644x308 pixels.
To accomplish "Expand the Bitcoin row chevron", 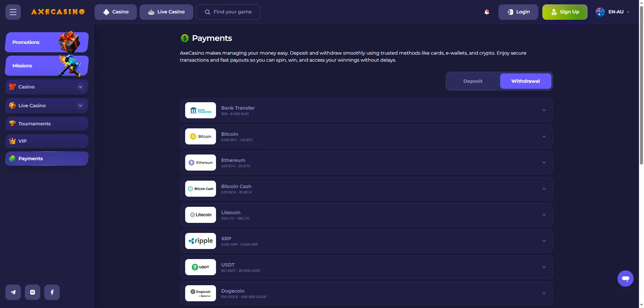I will pyautogui.click(x=544, y=136).
